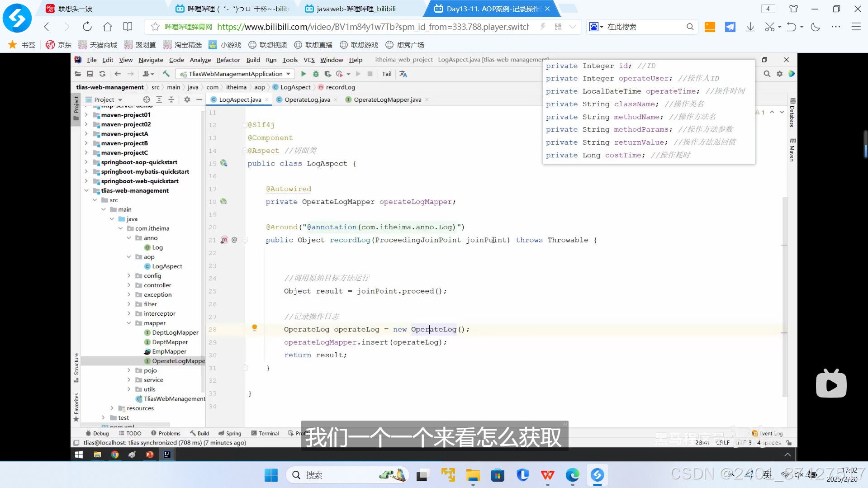Expand springboot-aop-quickstart module

(x=86, y=162)
